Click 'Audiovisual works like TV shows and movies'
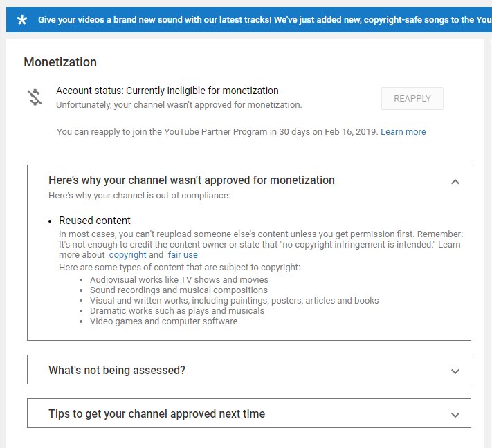The image size is (492, 448). 179,279
